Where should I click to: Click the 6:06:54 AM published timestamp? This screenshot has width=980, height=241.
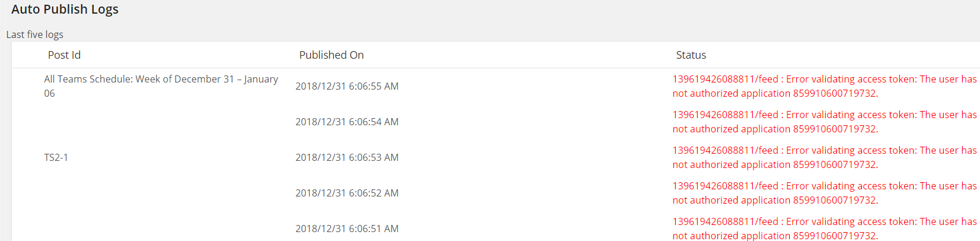(x=347, y=122)
